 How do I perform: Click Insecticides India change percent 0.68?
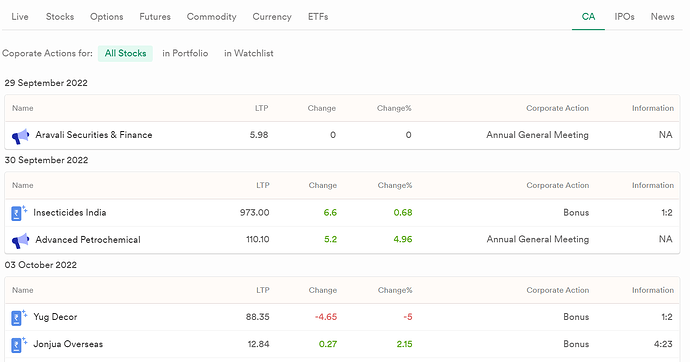click(403, 212)
